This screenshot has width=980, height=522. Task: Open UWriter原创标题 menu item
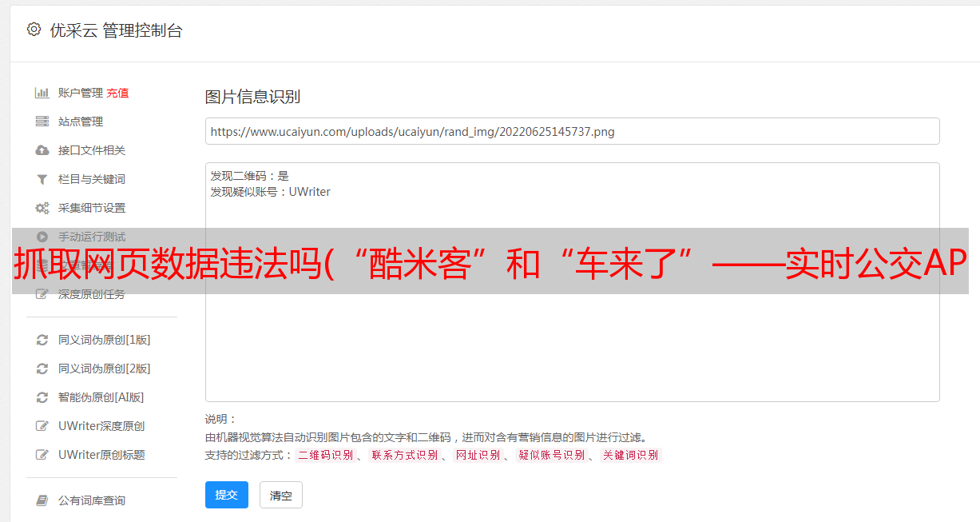(x=101, y=455)
